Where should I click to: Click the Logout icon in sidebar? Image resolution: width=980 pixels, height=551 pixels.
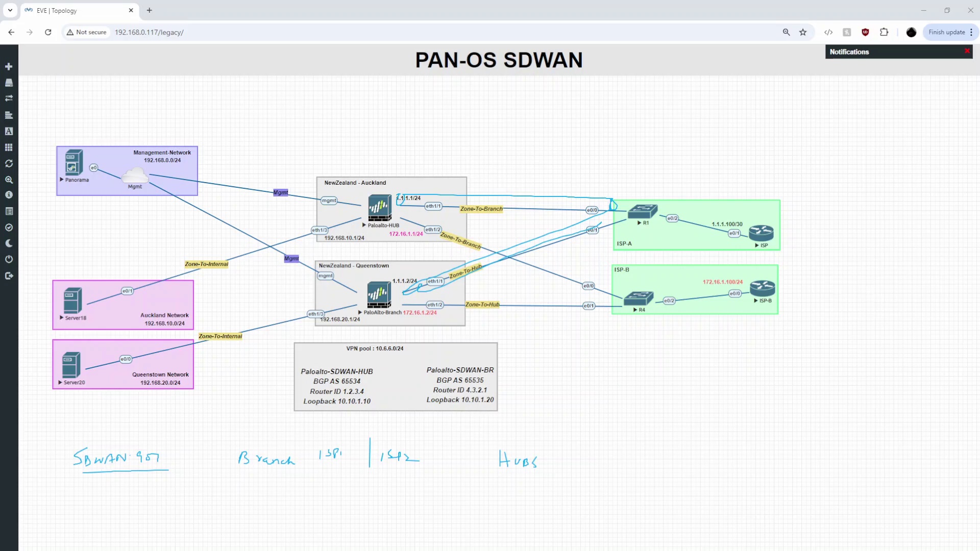pyautogui.click(x=9, y=275)
